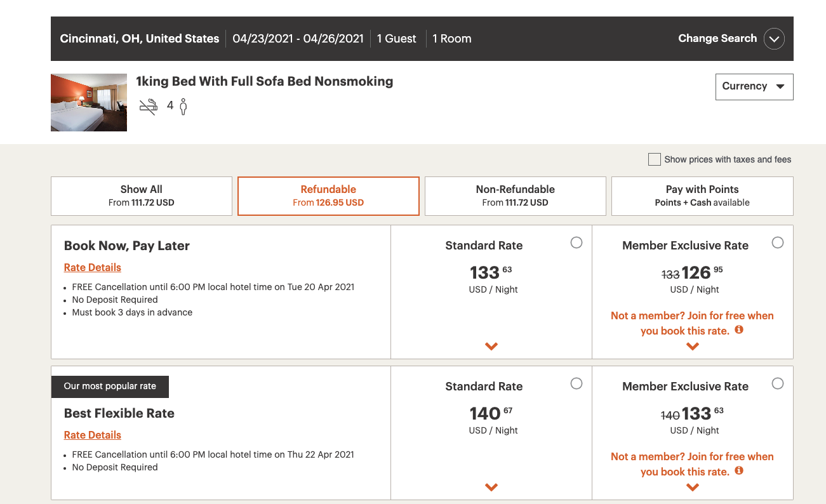
Task: Open Rate Details for Best Flexible Rate
Action: point(93,435)
